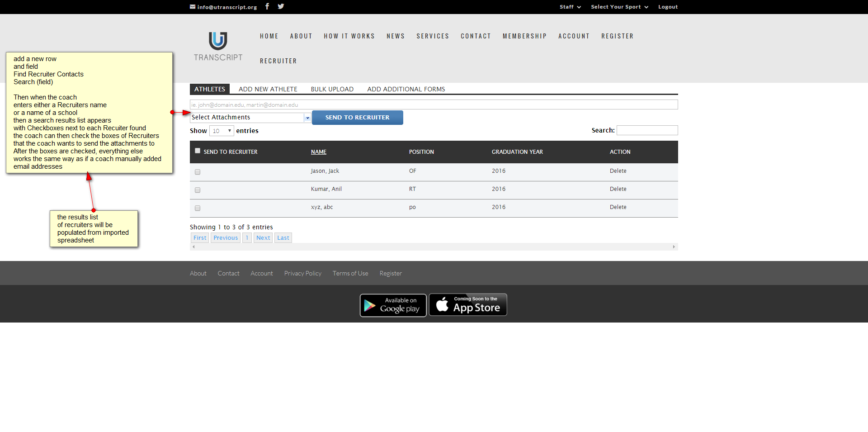Image resolution: width=868 pixels, height=432 pixels.
Task: Click the First pagination button
Action: coord(200,238)
